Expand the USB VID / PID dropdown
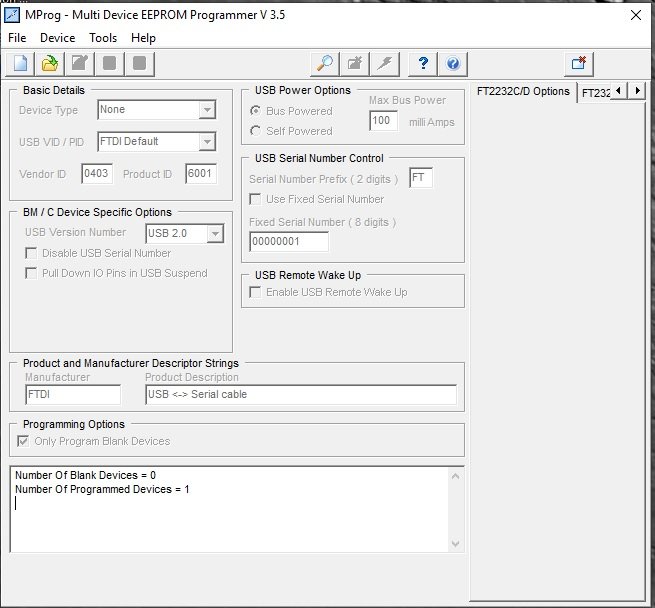 click(x=208, y=142)
